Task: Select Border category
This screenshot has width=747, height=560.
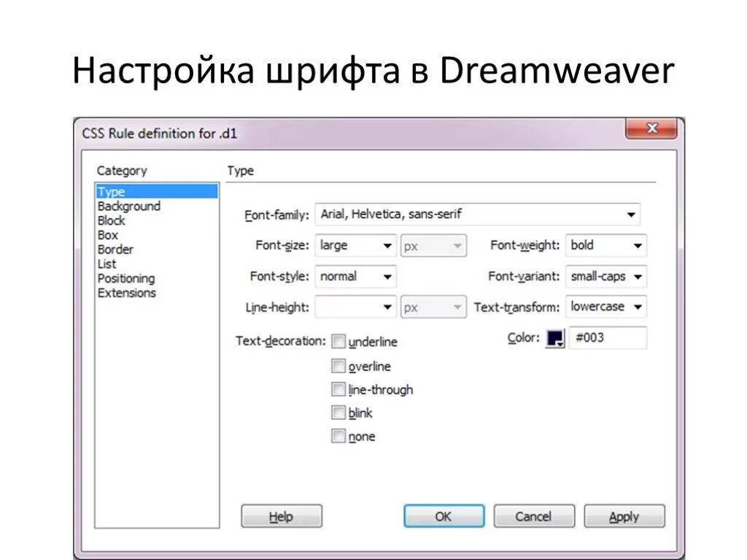Action: click(x=115, y=249)
